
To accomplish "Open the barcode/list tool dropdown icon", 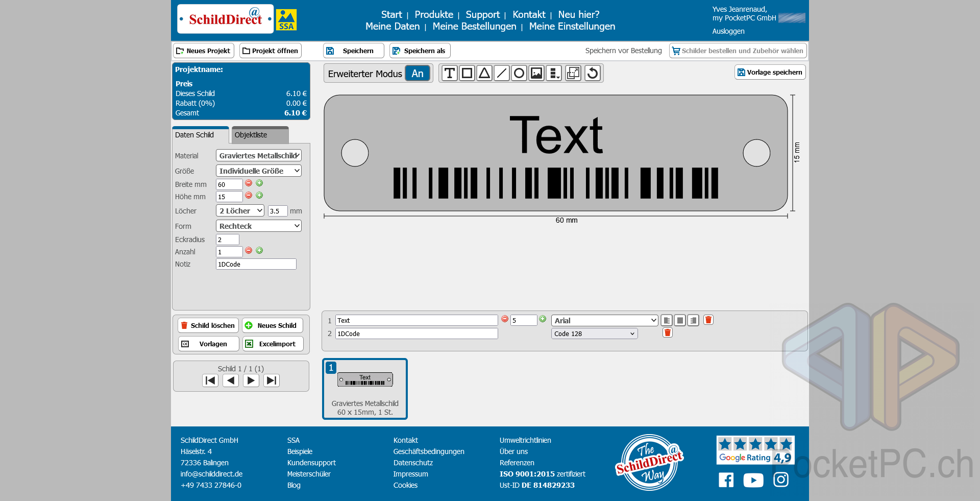I will (x=554, y=73).
